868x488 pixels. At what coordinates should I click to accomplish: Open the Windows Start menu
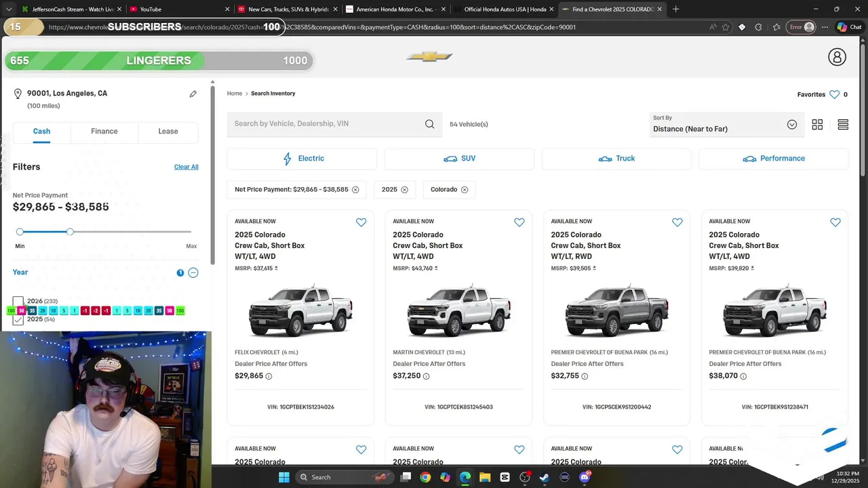pyautogui.click(x=283, y=477)
